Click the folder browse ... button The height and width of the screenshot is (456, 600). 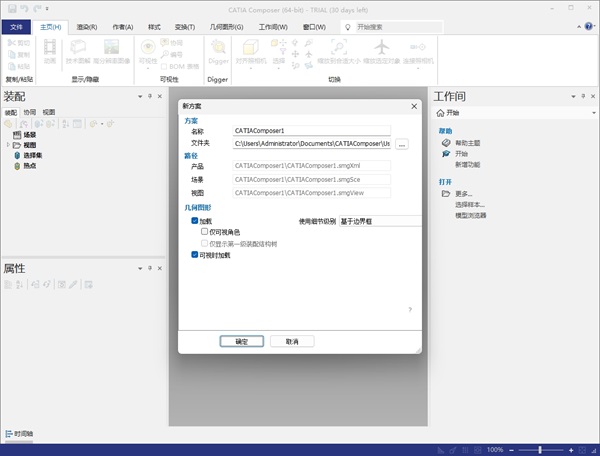(402, 144)
